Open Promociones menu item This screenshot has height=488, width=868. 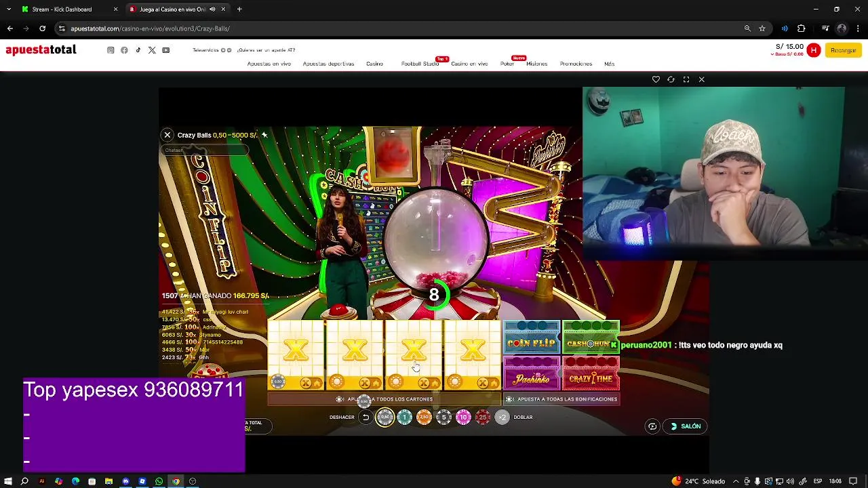coord(576,64)
